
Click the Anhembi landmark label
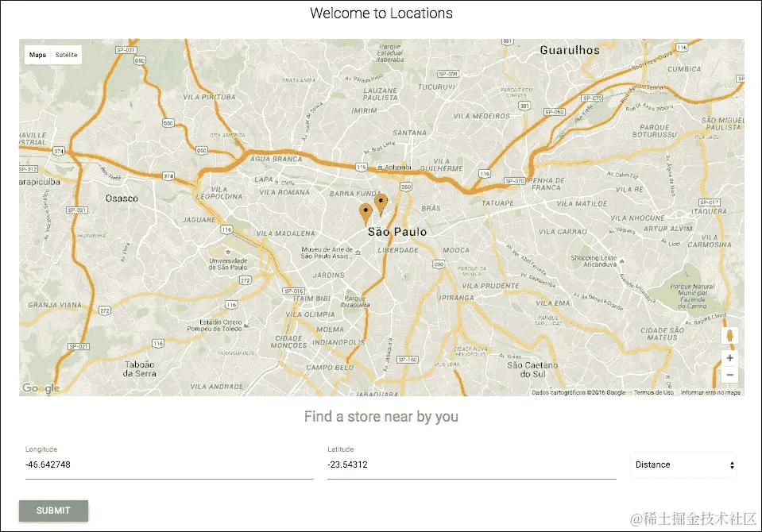[x=397, y=167]
